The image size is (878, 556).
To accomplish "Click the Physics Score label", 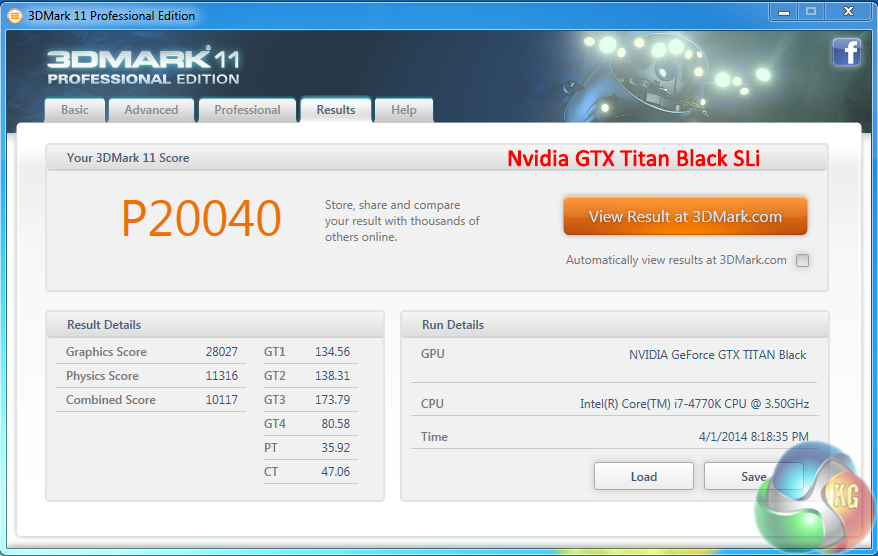I will tap(102, 376).
